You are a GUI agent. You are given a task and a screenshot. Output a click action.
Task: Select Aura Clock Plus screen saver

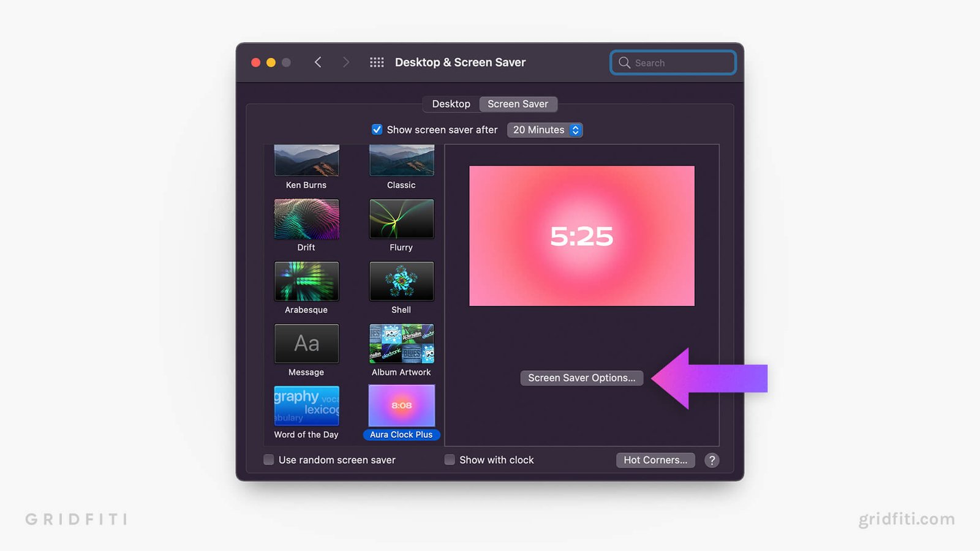pyautogui.click(x=401, y=406)
